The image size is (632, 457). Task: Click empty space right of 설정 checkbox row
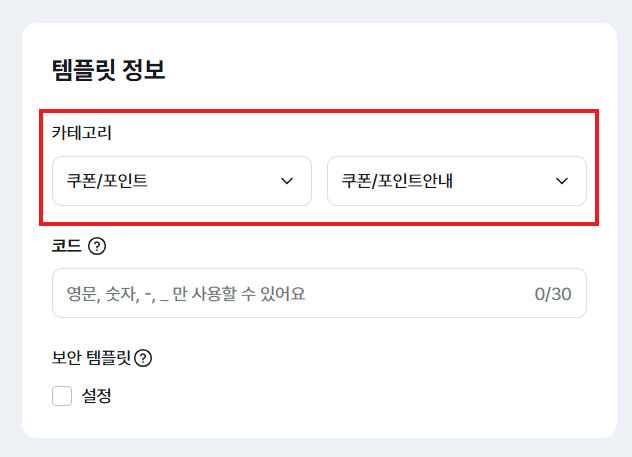tap(350, 396)
